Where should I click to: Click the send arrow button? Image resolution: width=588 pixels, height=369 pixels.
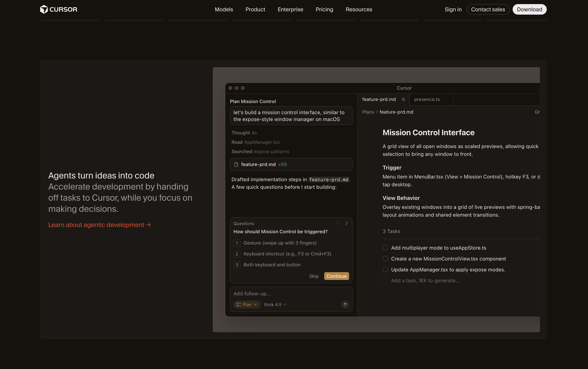click(x=345, y=305)
